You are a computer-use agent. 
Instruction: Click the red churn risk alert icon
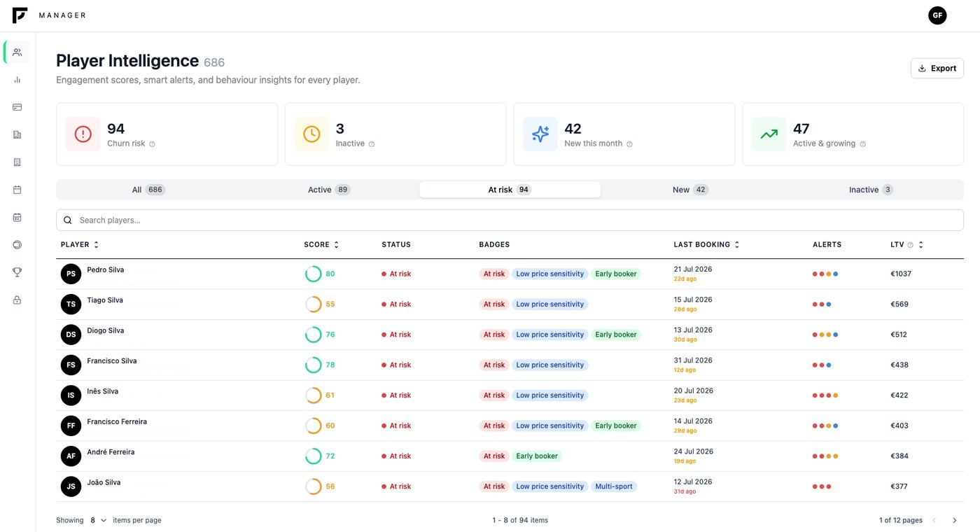83,134
